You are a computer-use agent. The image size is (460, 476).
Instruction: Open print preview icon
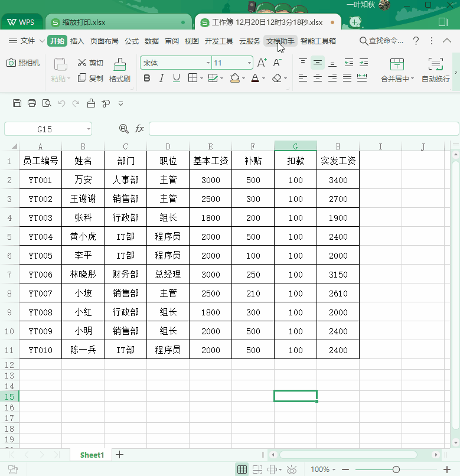[x=47, y=103]
